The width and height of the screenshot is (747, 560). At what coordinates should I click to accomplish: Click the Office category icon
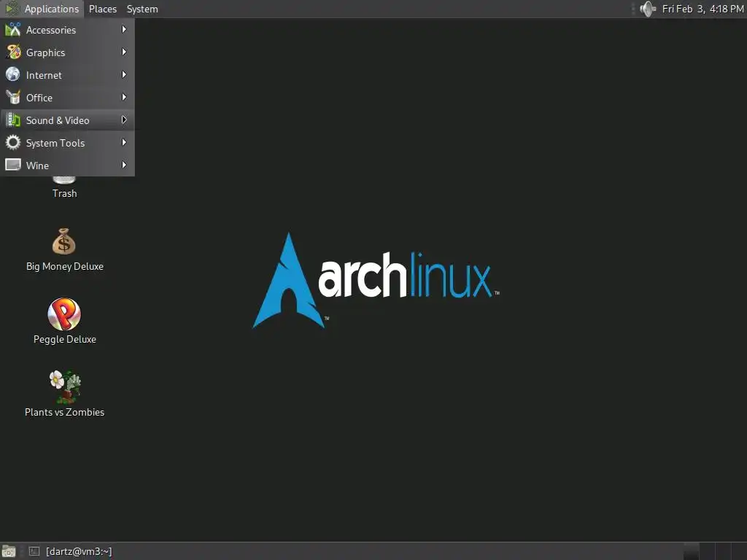tap(13, 97)
